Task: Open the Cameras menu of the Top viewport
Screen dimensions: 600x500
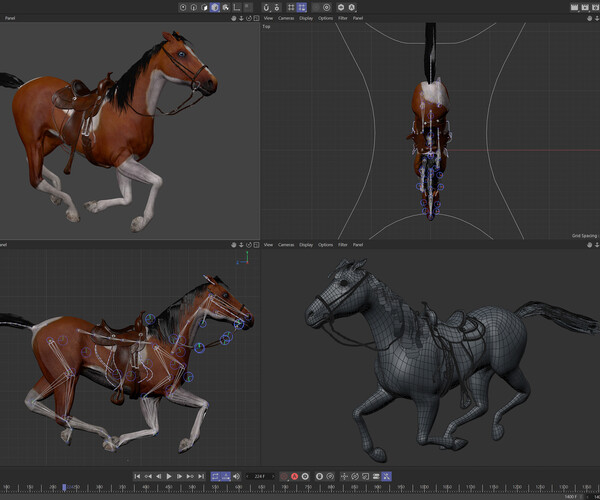Action: 286,18
